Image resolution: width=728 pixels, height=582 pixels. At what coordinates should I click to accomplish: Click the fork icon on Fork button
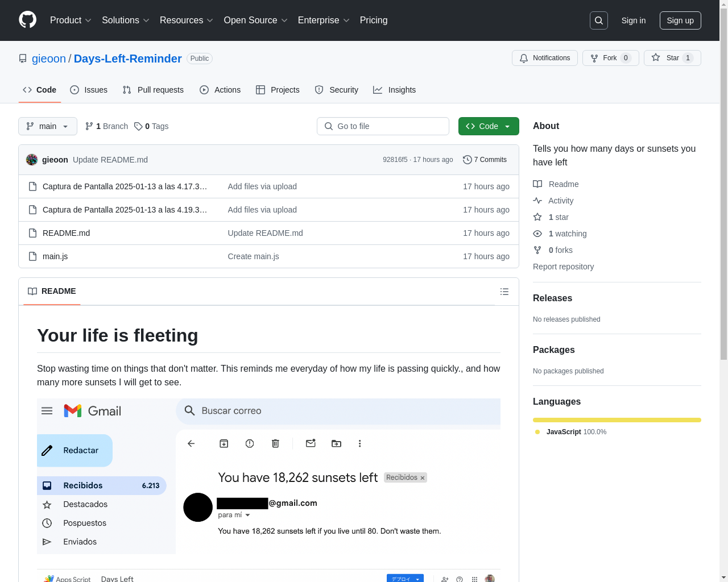(594, 58)
